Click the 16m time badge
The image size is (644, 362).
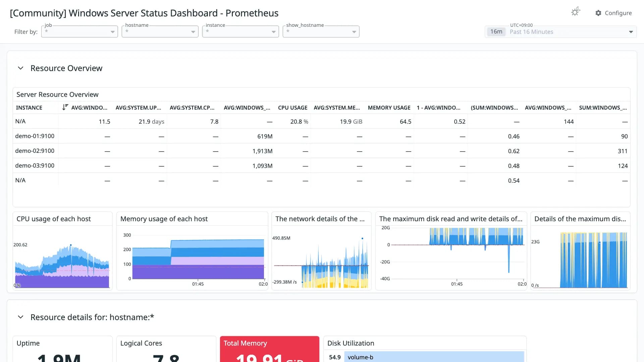496,32
